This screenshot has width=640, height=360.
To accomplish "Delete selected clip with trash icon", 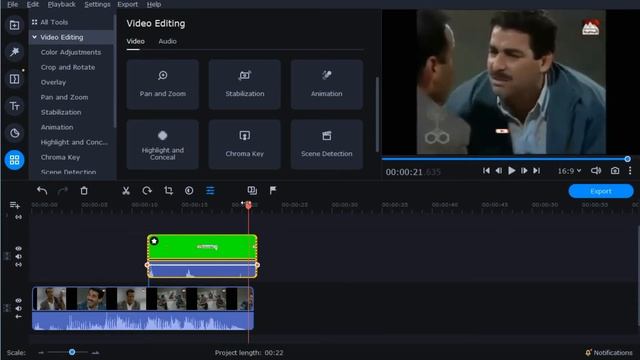I will (x=84, y=191).
